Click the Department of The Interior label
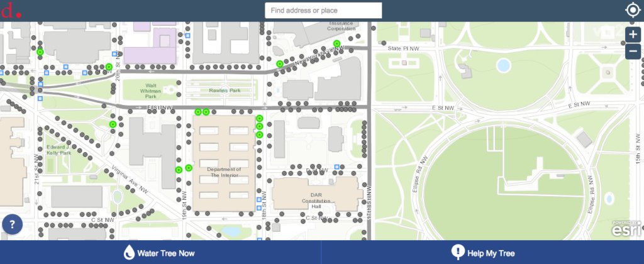The width and height of the screenshot is (644, 264). pos(225,172)
